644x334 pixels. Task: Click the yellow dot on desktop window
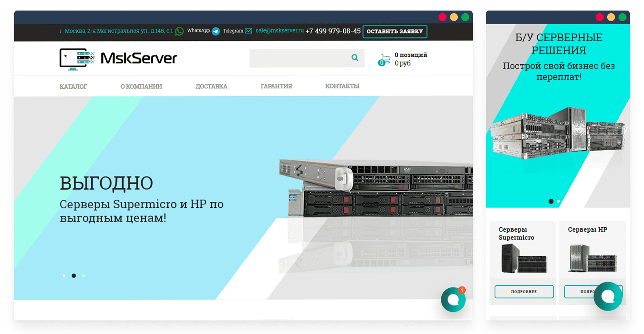pos(454,17)
